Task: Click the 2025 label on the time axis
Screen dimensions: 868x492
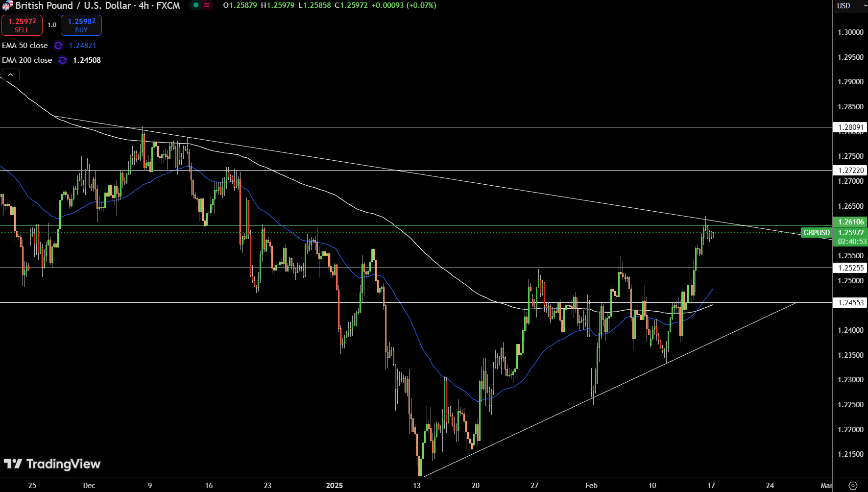Action: tap(335, 486)
